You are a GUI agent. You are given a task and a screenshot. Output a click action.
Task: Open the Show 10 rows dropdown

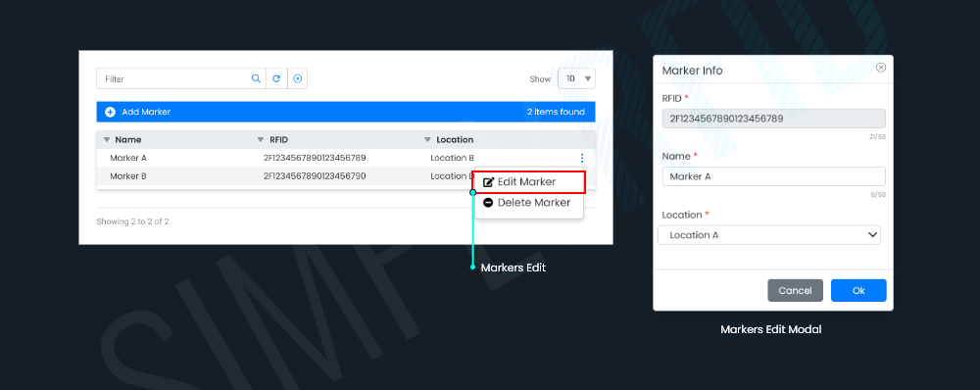(576, 78)
